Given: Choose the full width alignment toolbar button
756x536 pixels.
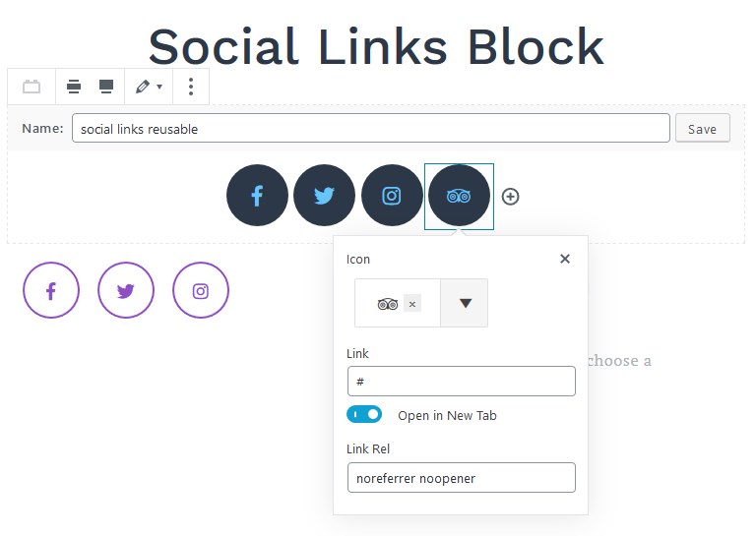Looking at the screenshot, I should [106, 87].
